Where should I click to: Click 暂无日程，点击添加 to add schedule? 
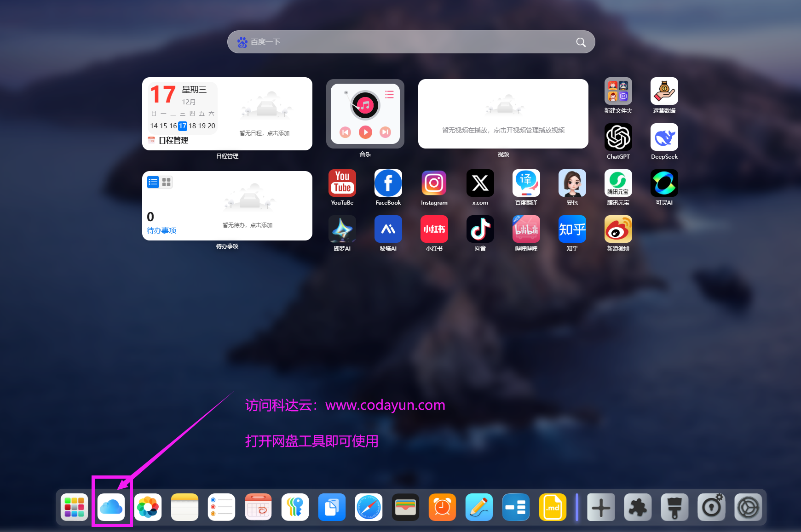[265, 133]
